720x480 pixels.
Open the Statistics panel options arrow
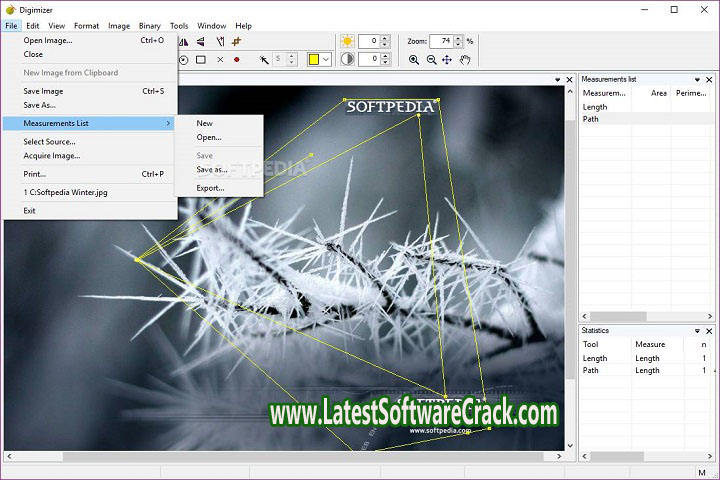pyautogui.click(x=696, y=331)
